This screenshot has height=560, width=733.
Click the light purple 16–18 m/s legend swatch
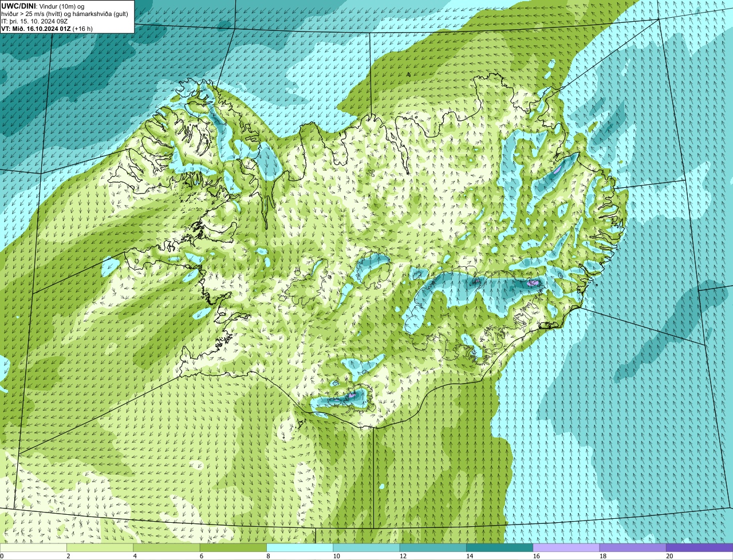566,547
